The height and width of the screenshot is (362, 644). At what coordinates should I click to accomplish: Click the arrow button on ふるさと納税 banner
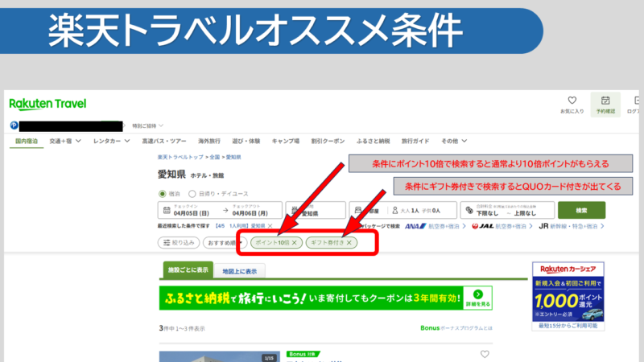click(x=477, y=294)
